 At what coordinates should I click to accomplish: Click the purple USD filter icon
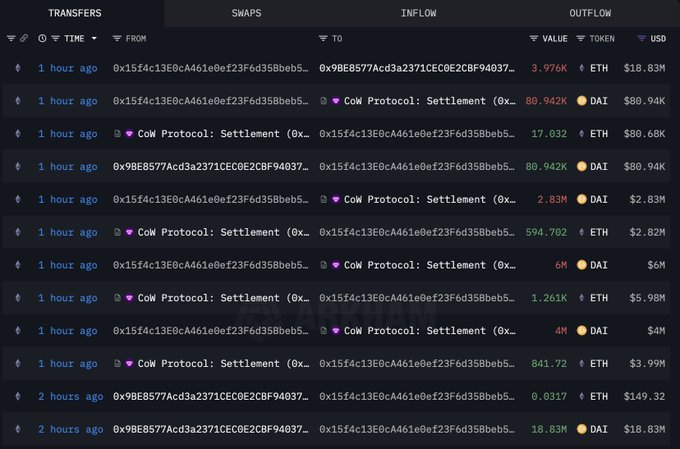click(x=641, y=38)
